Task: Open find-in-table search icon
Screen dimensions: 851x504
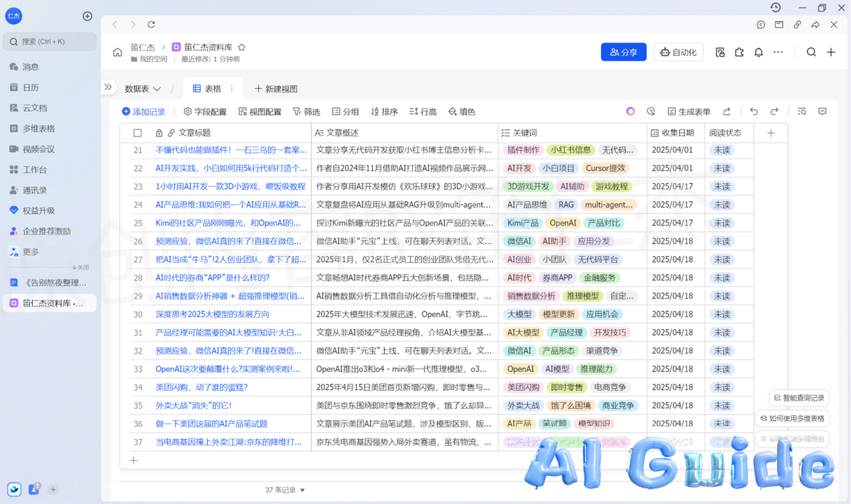Action: [x=802, y=111]
